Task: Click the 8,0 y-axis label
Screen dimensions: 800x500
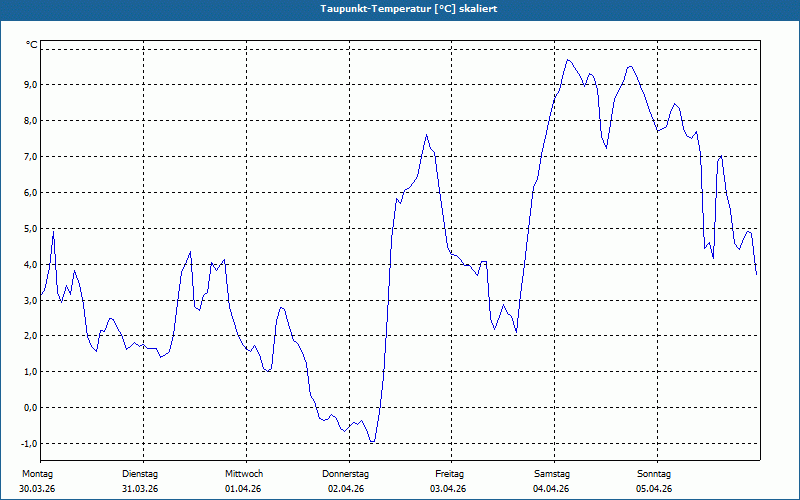Action: 31,120
